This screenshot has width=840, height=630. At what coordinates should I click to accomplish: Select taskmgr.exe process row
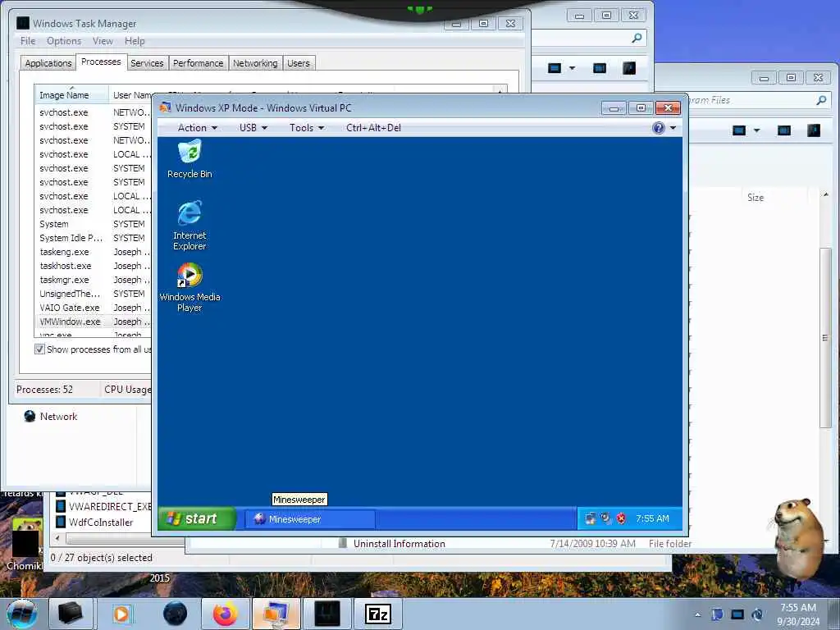(x=94, y=280)
